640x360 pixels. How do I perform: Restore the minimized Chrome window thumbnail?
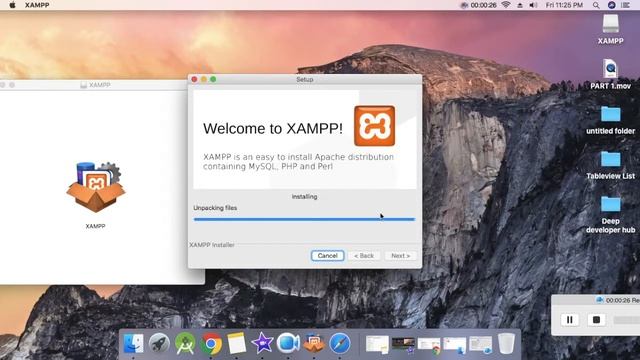pyautogui.click(x=429, y=345)
